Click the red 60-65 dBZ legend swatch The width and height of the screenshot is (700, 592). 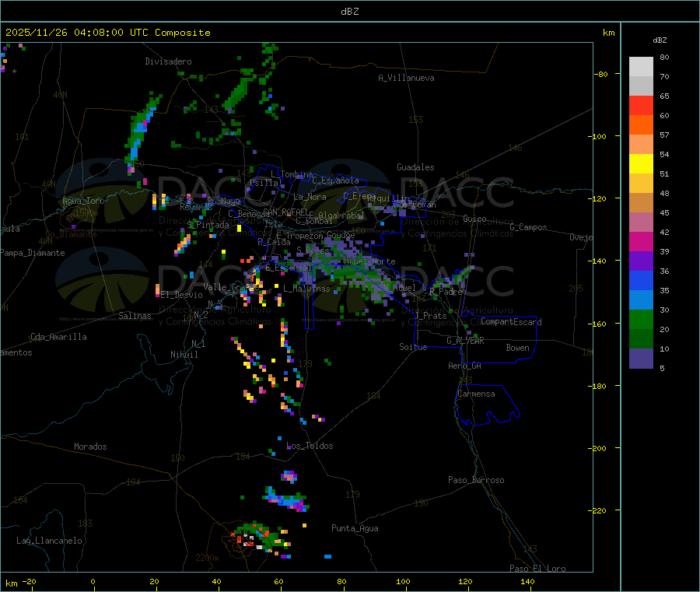641,105
